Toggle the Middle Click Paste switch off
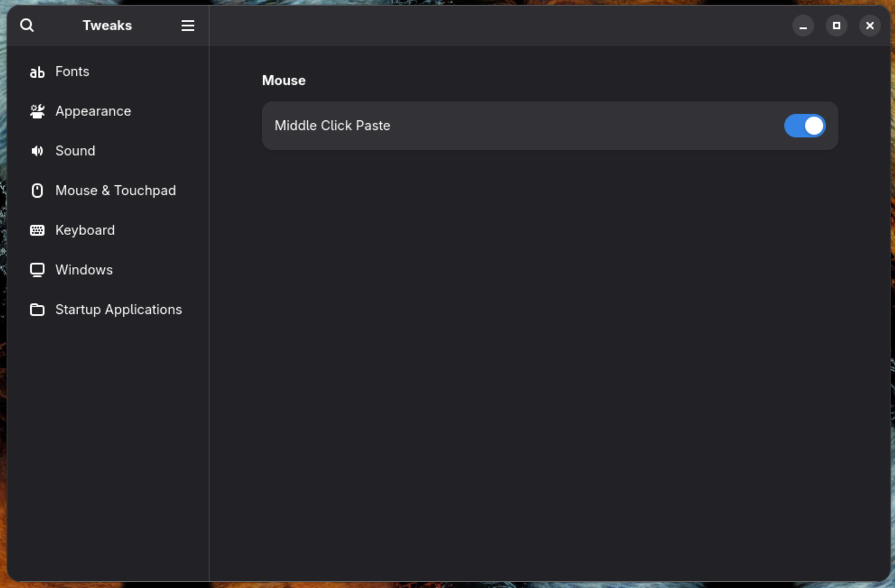 point(805,126)
